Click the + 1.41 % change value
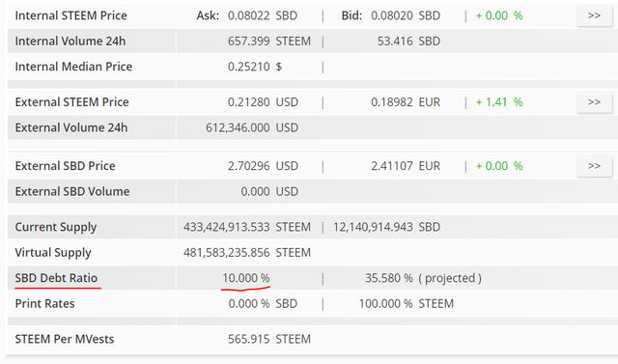Viewport: 618px width, 364px height. pyautogui.click(x=499, y=102)
